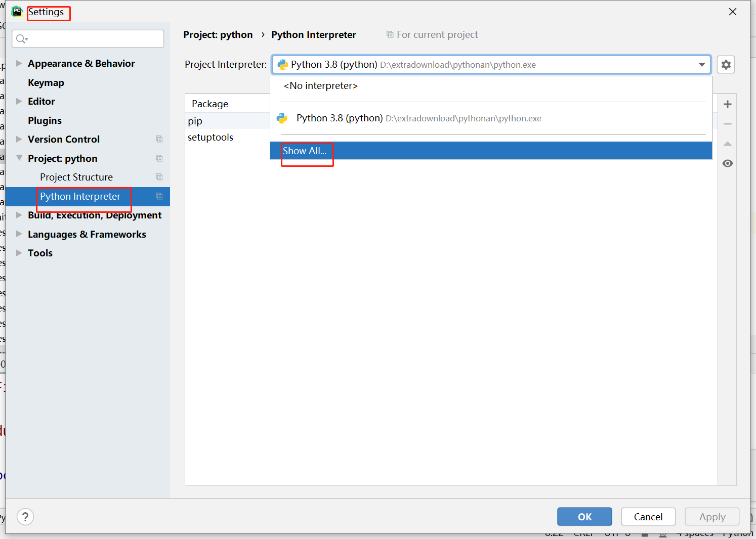Expand the Version Control section
756x539 pixels.
coord(19,139)
